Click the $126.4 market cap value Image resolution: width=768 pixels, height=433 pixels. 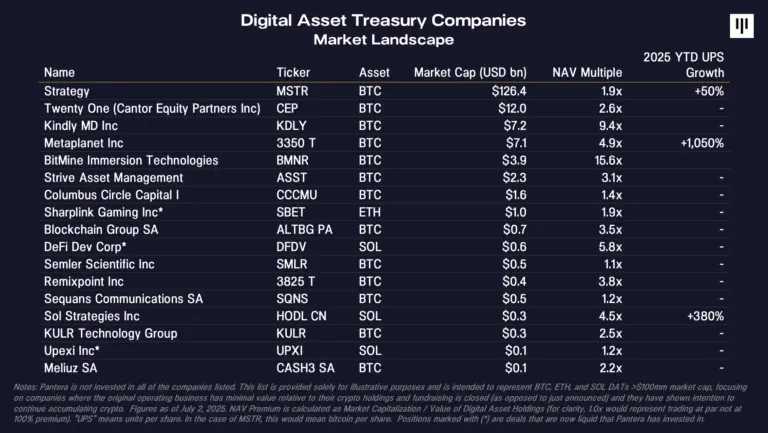pyautogui.click(x=508, y=91)
